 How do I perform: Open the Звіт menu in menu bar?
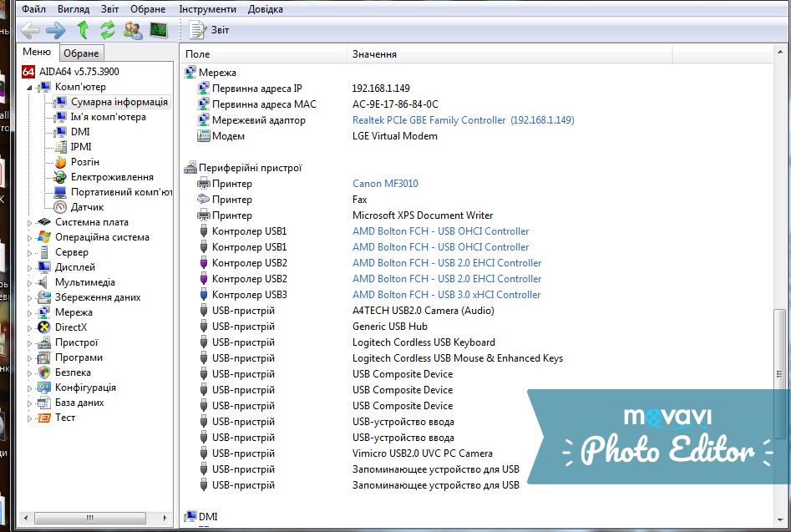(109, 9)
